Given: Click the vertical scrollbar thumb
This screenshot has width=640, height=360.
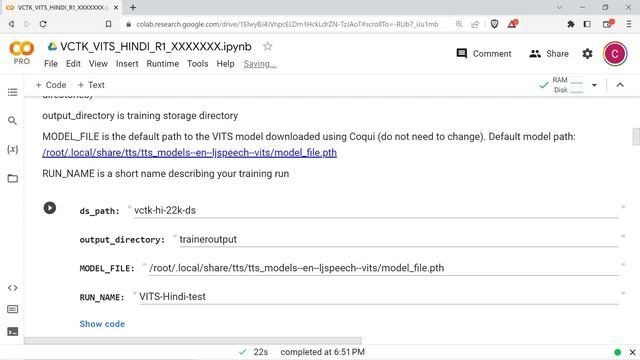Looking at the screenshot, I should point(636,136).
